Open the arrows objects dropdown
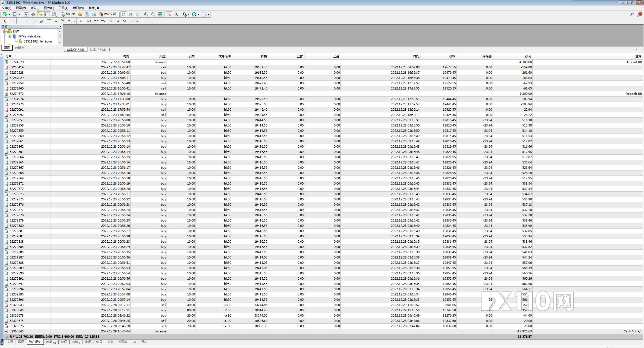This screenshot has height=348, width=644. click(74, 21)
